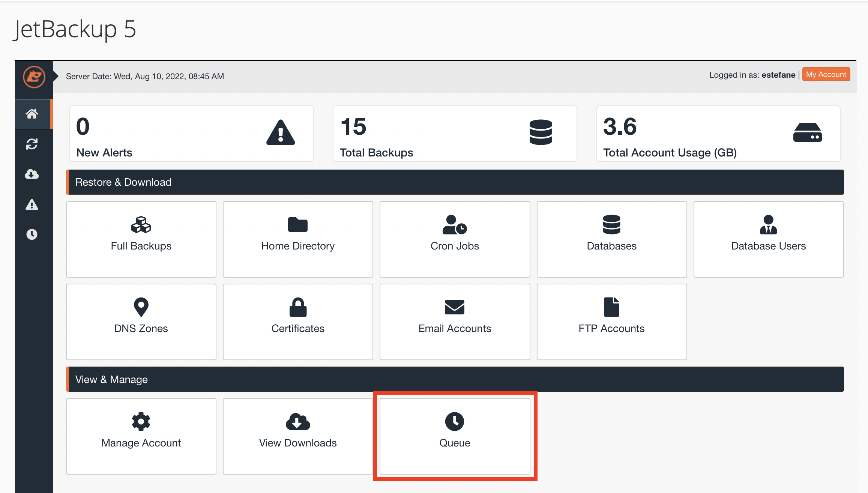Click the username estefane
This screenshot has width=868, height=493.
778,75
